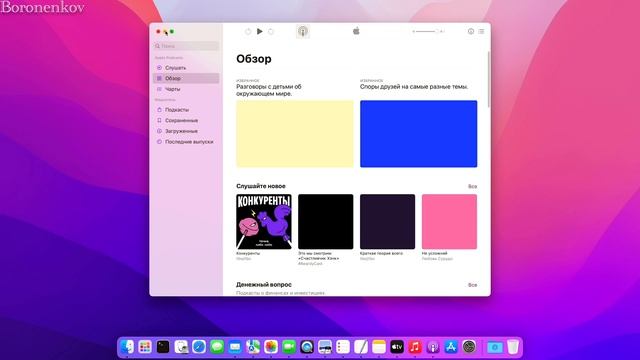This screenshot has height=360, width=640.
Task: Open Preview from the Dock
Action: 325,347
